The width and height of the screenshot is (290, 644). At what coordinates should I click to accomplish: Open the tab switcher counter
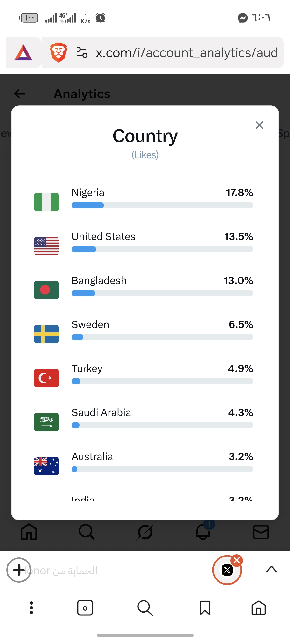85,608
